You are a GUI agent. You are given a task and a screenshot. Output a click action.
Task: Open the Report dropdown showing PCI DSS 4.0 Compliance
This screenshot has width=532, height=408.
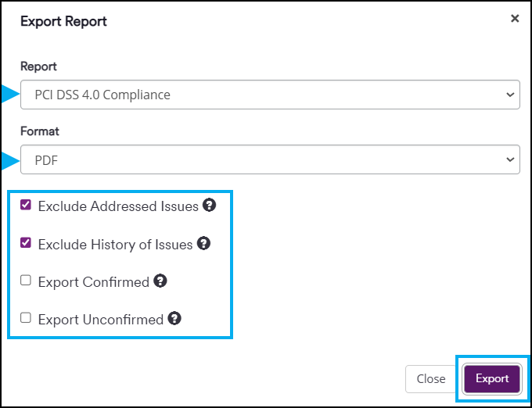coord(270,95)
